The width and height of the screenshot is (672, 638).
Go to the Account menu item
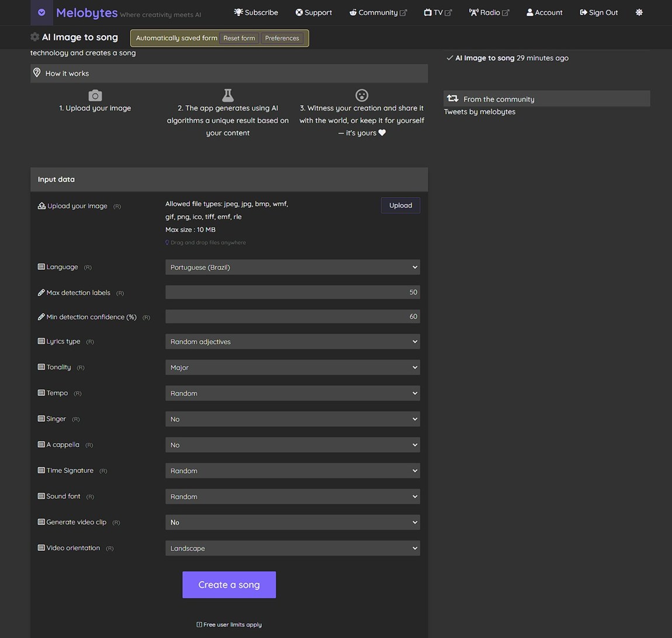pos(544,12)
